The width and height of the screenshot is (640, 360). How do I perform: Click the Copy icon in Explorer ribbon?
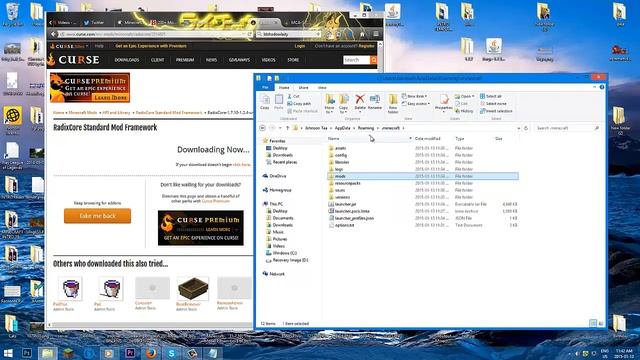click(265, 102)
